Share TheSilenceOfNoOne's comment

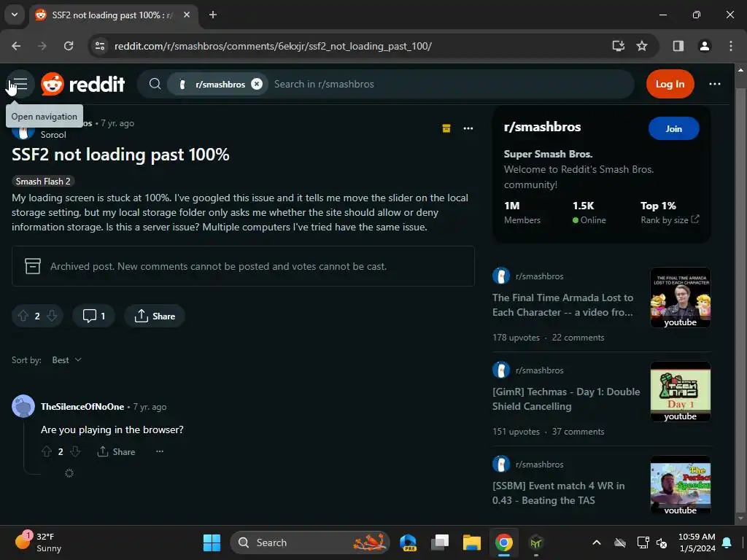pos(116,451)
